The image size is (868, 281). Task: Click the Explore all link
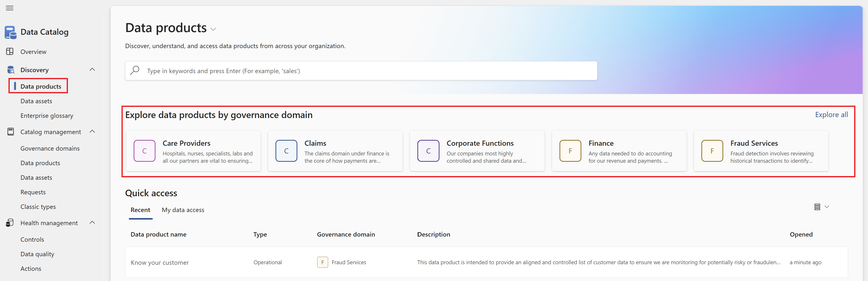point(831,115)
